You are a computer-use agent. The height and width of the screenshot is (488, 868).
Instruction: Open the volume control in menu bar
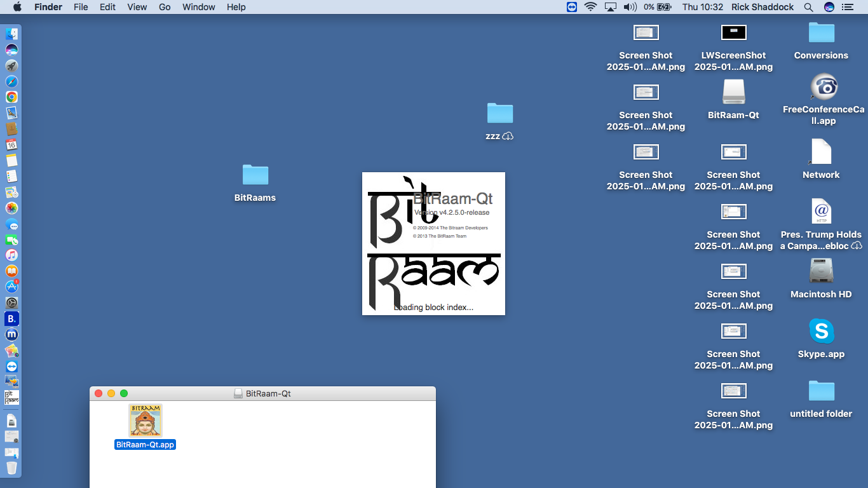(x=630, y=7)
